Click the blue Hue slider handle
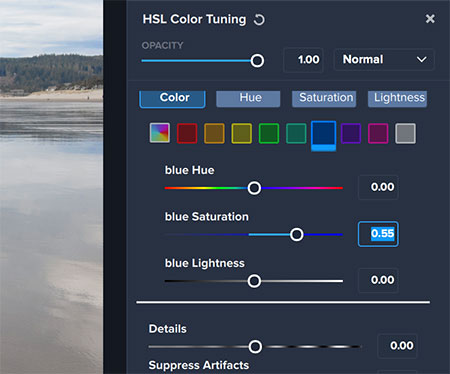Viewport: 450px width, 374px height. 254,188
